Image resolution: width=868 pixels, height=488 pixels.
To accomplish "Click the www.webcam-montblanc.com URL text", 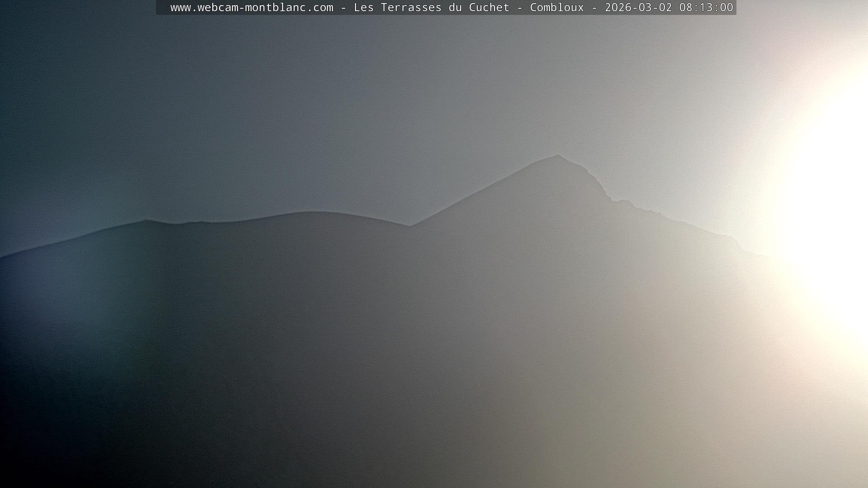I will [x=252, y=7].
